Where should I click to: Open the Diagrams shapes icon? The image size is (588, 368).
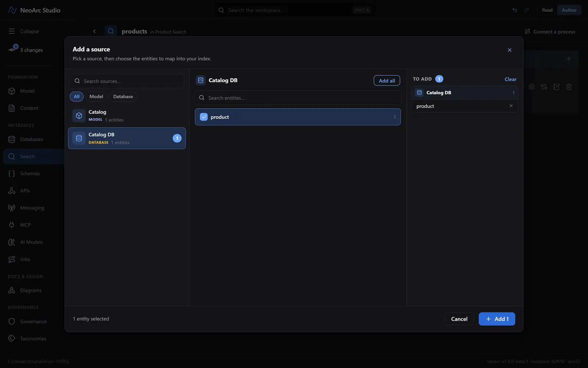[12, 290]
